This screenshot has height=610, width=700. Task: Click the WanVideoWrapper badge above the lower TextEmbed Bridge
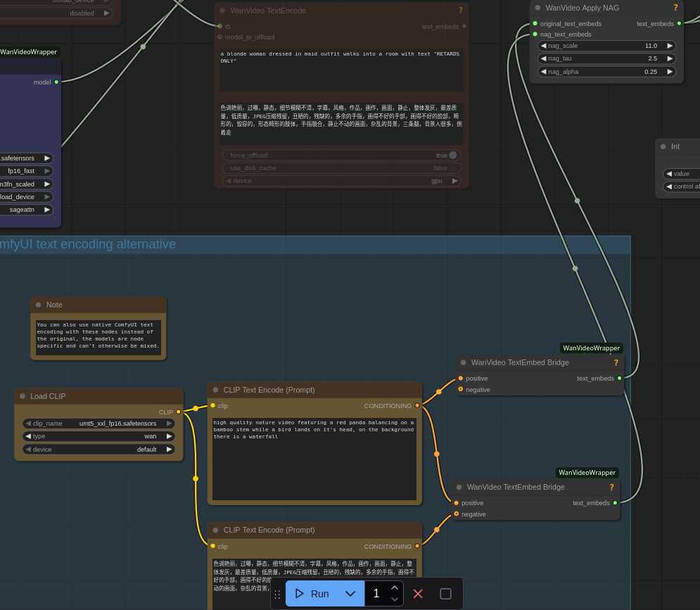587,473
